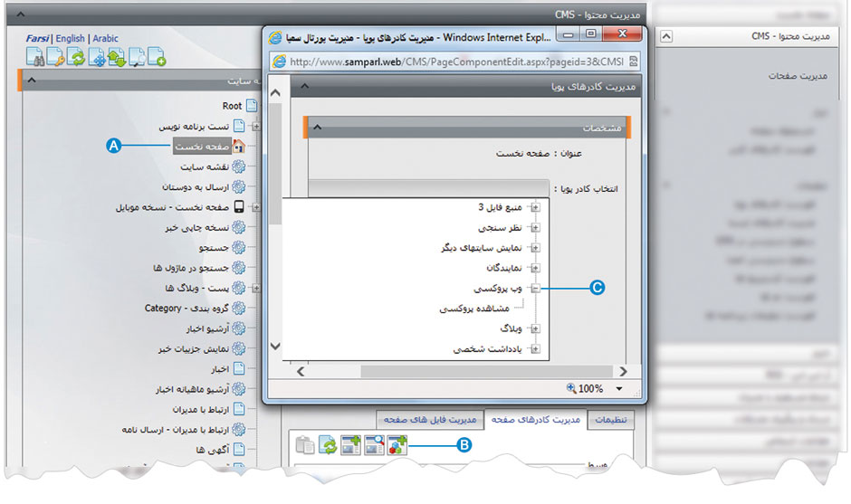
Task: Click the page permissions key icon
Action: click(56, 58)
